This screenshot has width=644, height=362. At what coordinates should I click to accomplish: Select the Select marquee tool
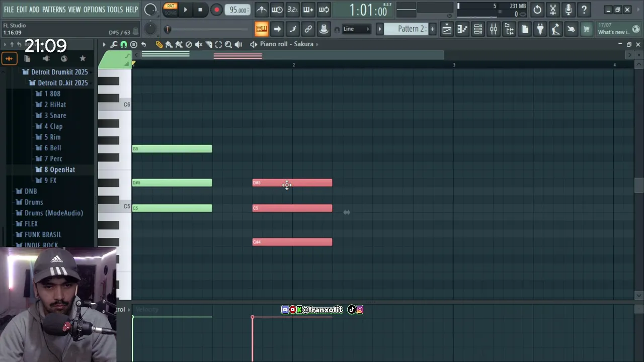pos(218,44)
